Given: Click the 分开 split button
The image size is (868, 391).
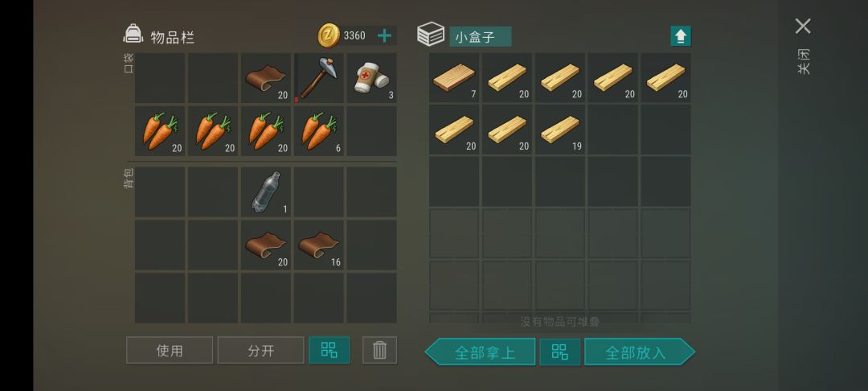Looking at the screenshot, I should 260,350.
